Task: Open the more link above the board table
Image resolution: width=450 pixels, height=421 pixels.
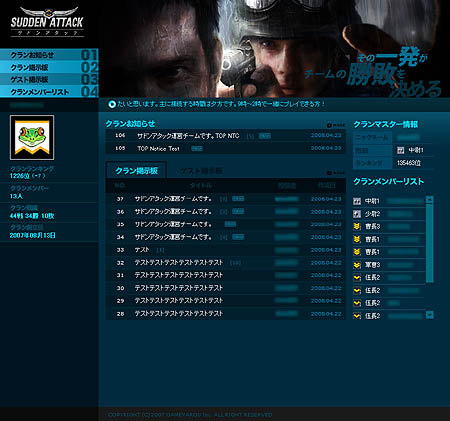Action: point(336,173)
